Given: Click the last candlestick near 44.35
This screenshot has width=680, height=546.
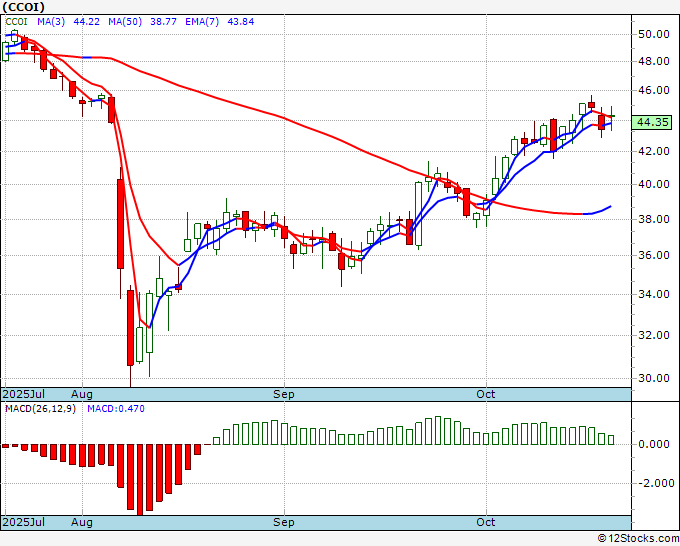Looking at the screenshot, I should 611,117.
